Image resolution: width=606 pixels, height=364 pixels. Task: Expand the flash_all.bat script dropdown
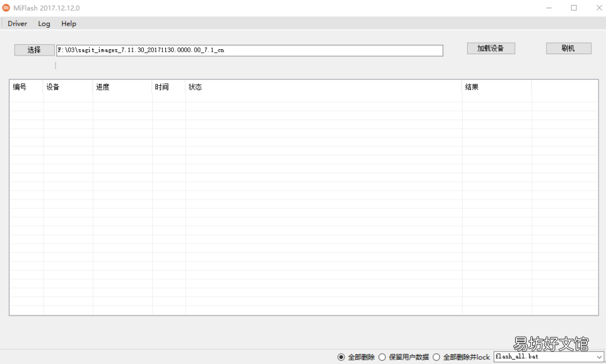coord(599,357)
